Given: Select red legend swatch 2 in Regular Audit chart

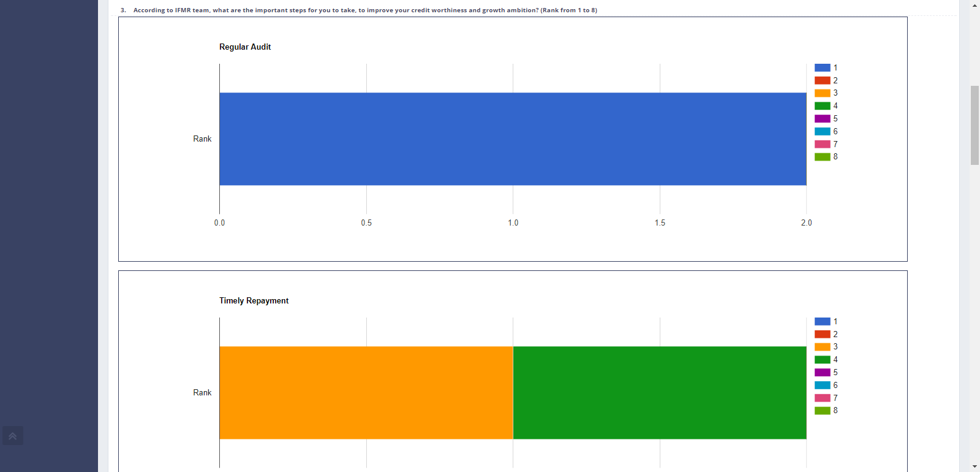Looking at the screenshot, I should [822, 80].
